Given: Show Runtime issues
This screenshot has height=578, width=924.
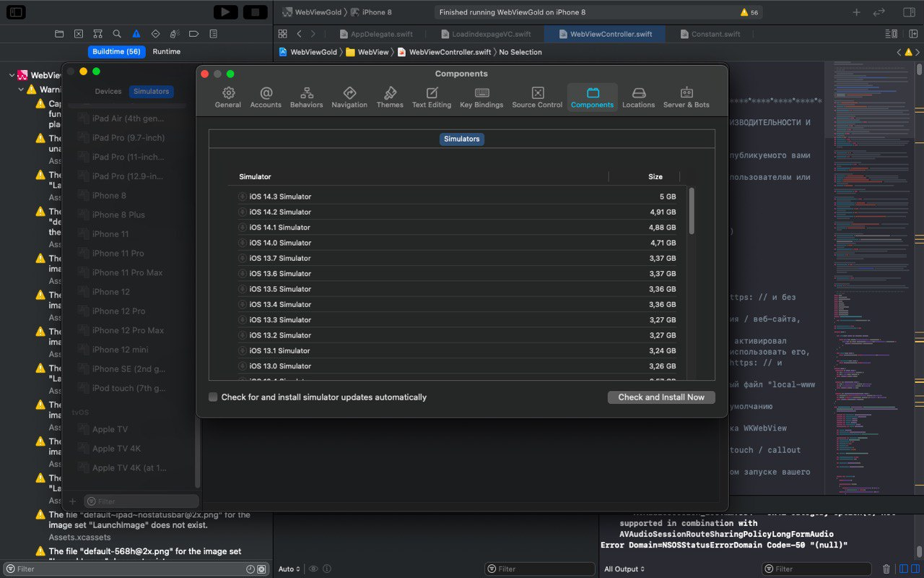Looking at the screenshot, I should (167, 52).
